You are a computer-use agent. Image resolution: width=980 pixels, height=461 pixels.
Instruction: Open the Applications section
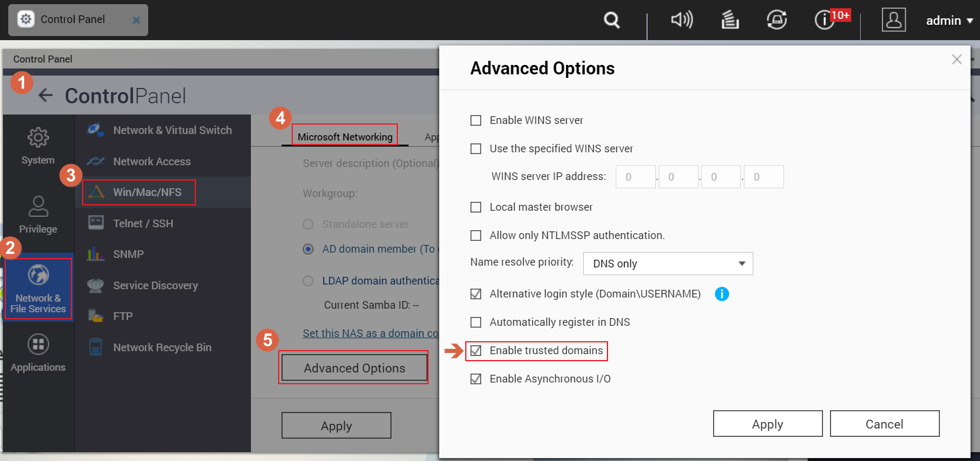pos(37,352)
